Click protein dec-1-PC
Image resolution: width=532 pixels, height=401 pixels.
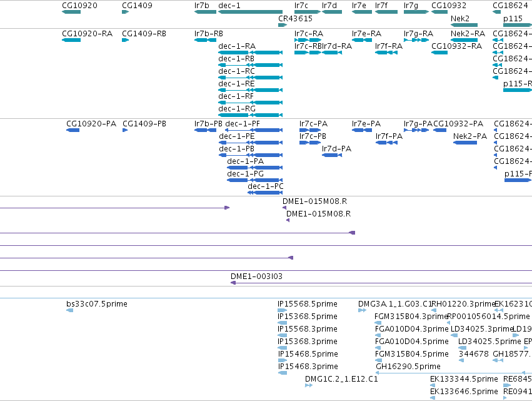click(x=265, y=193)
